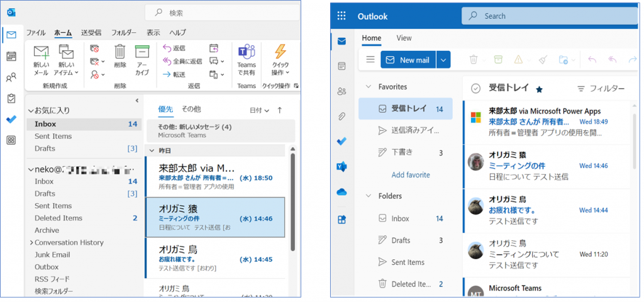Open To Do checkmark in classic Outlook

(x=11, y=119)
